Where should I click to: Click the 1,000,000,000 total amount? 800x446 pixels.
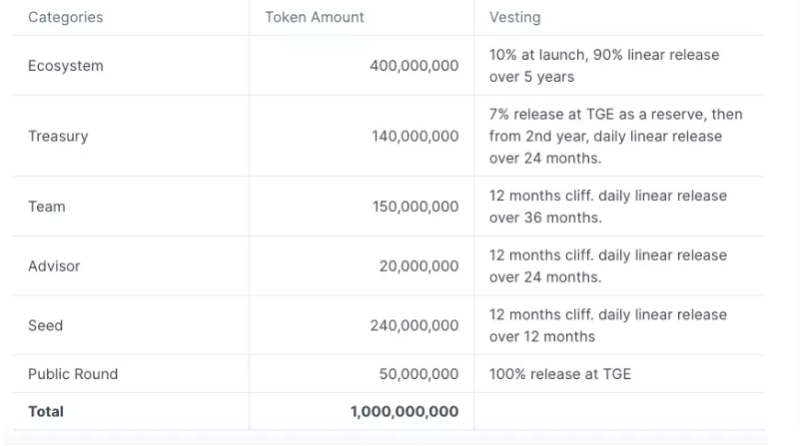pos(404,411)
